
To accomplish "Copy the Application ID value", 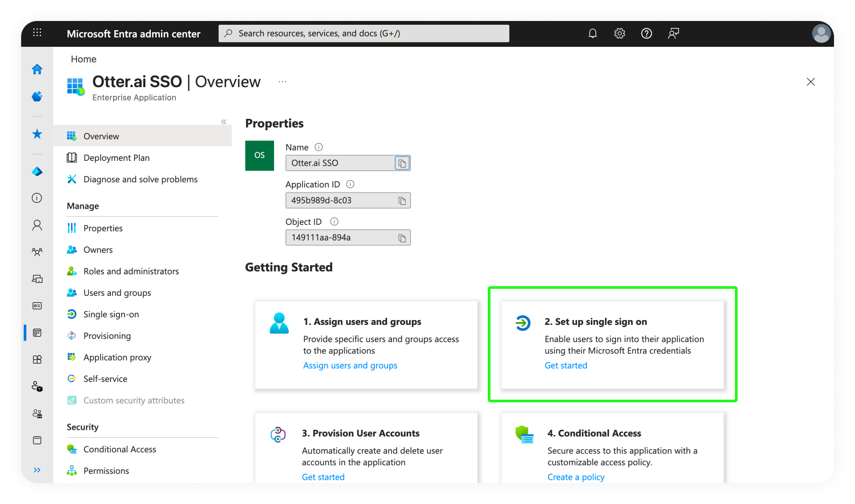I will click(x=402, y=201).
